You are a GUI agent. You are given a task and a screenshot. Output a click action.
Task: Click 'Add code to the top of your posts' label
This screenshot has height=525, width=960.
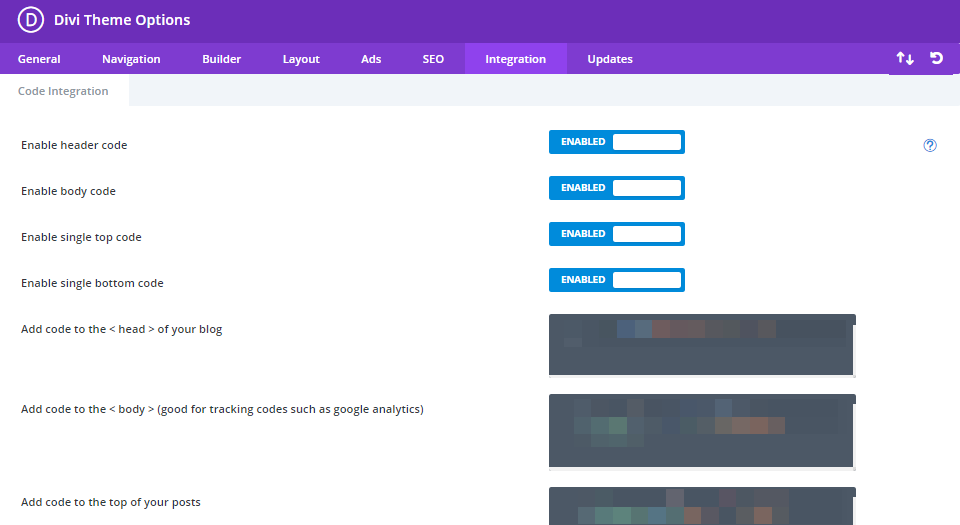tap(111, 502)
